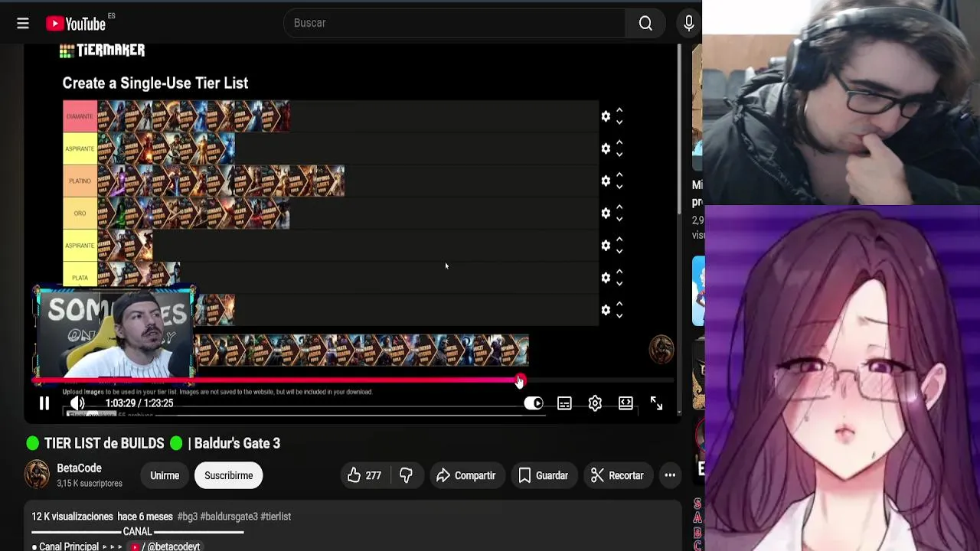The image size is (980, 551).
Task: Toggle subtitles with the captions icon
Action: click(x=564, y=403)
